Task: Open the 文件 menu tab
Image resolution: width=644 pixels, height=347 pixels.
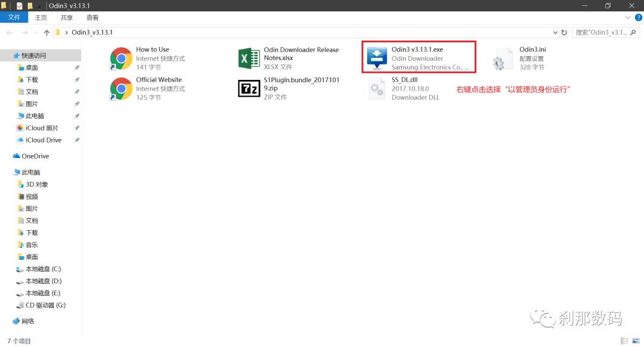Action: [x=14, y=18]
